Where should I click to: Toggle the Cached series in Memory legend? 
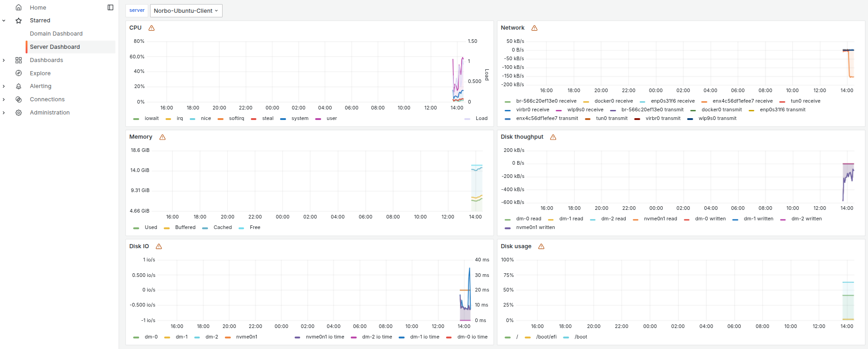[222, 228]
